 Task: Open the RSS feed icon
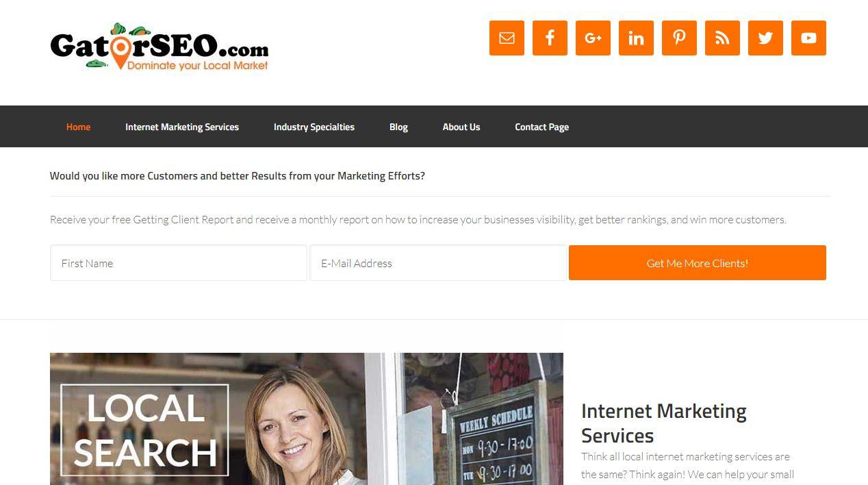(x=722, y=38)
